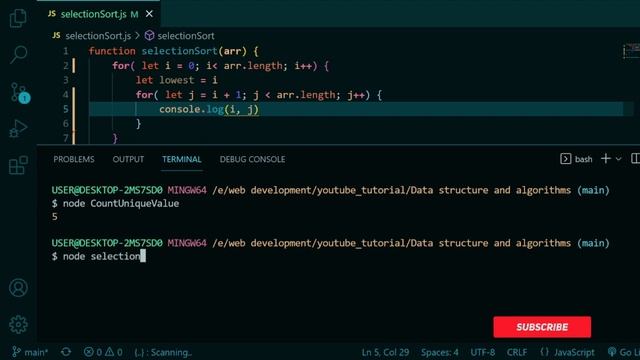Switch to the DEBUG CONSOLE tab
The image size is (640, 360).
click(252, 159)
